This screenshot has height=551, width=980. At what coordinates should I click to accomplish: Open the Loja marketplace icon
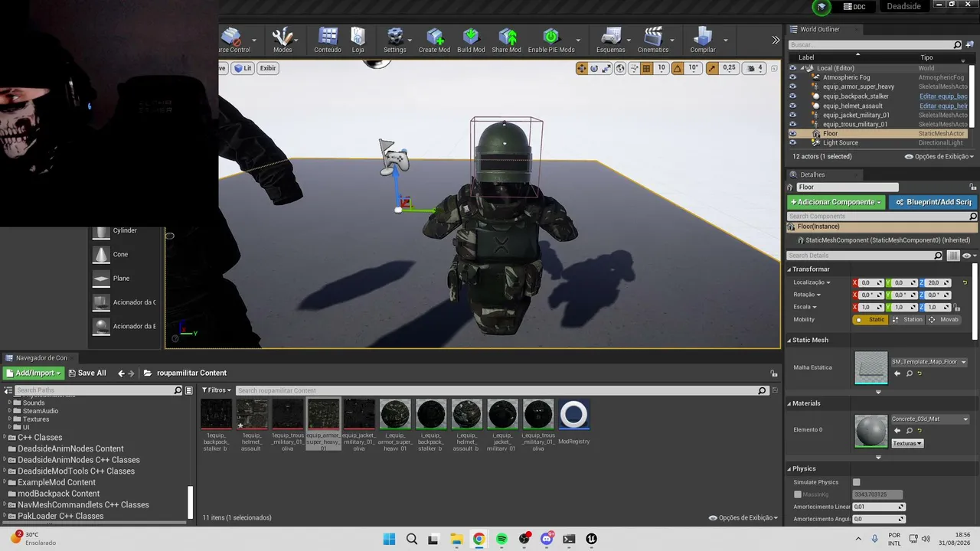(358, 40)
